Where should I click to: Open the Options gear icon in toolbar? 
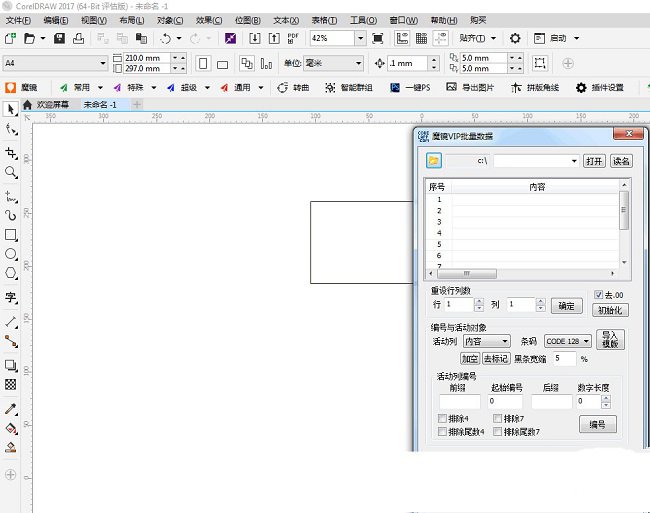515,38
